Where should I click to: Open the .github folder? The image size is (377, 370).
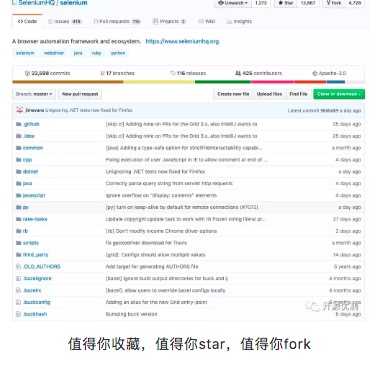tap(31, 124)
